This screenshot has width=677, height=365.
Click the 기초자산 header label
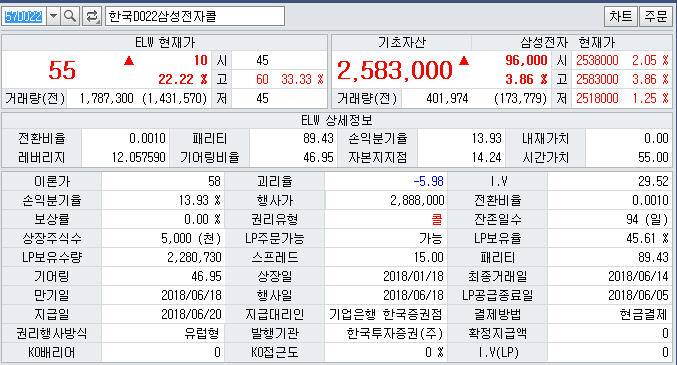click(x=402, y=42)
